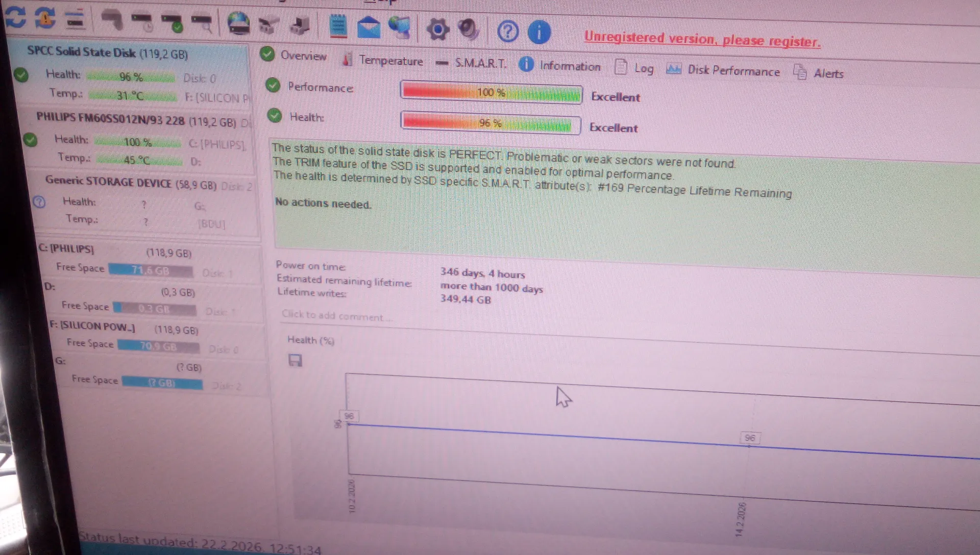
Task: Open the configuration gear icon
Action: coord(437,29)
